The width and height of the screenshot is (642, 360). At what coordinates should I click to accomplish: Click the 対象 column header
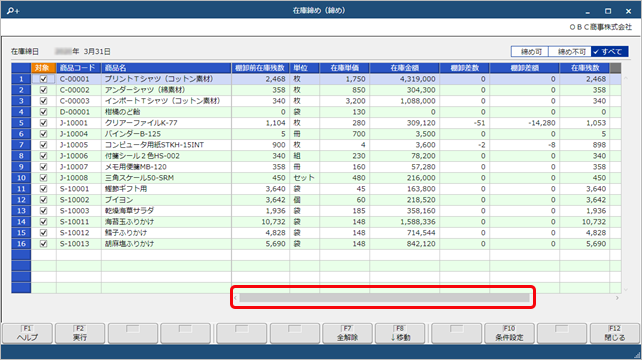pyautogui.click(x=44, y=68)
